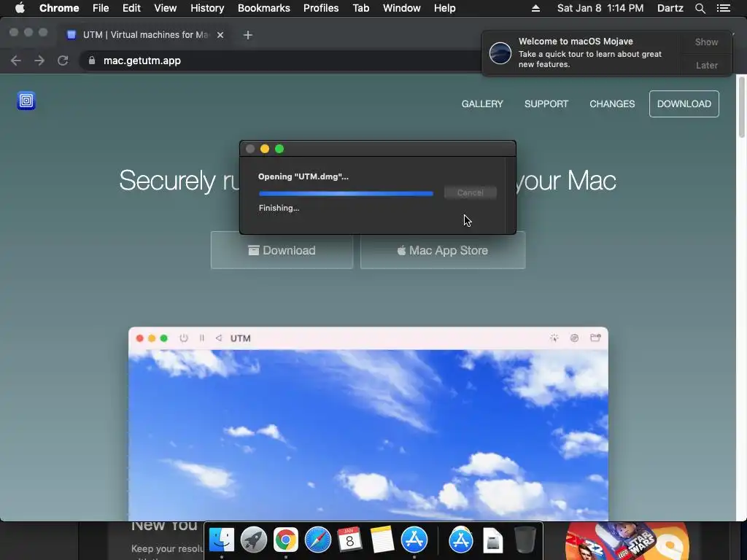The height and width of the screenshot is (560, 747).
Task: Click the menu bar date and time
Action: pyautogui.click(x=600, y=8)
